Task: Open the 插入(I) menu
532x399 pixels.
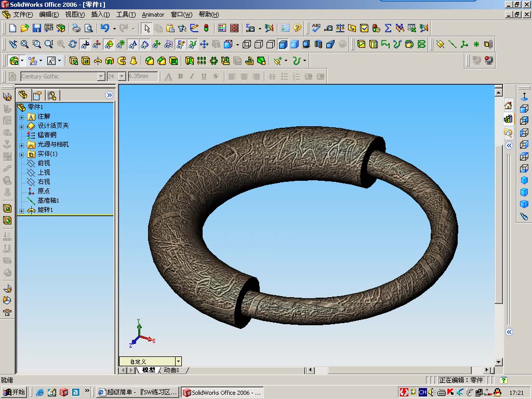Action: (100, 14)
